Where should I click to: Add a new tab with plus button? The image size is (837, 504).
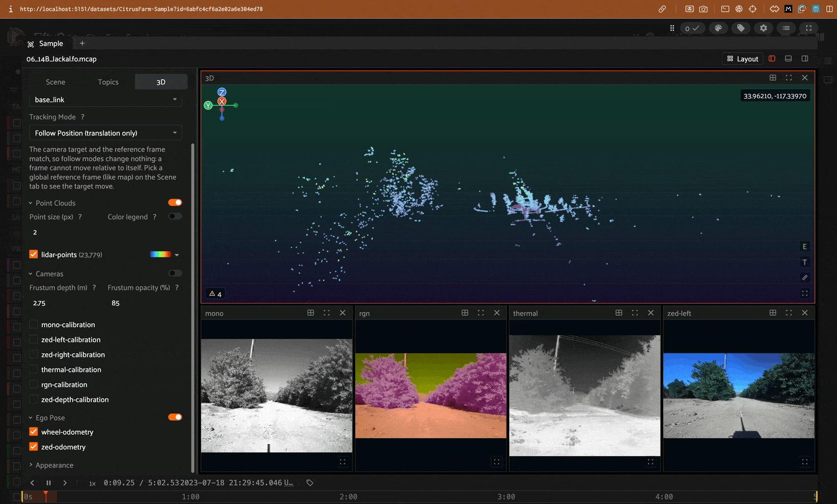[82, 43]
